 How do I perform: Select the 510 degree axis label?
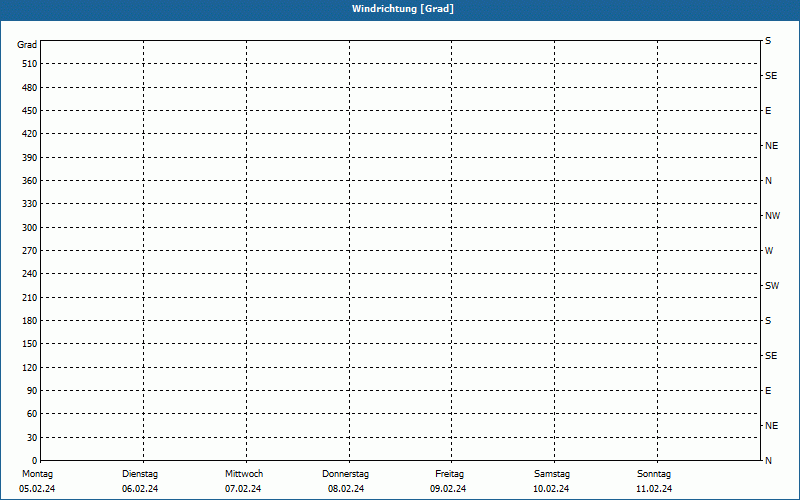click(x=29, y=64)
